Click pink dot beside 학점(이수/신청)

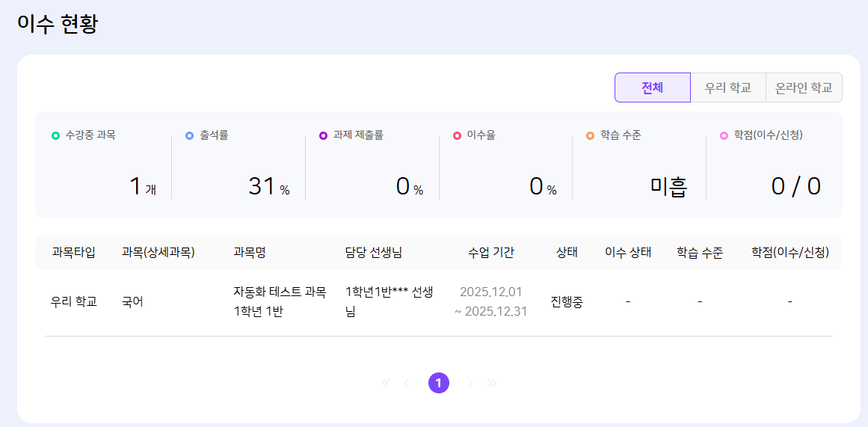(x=724, y=135)
